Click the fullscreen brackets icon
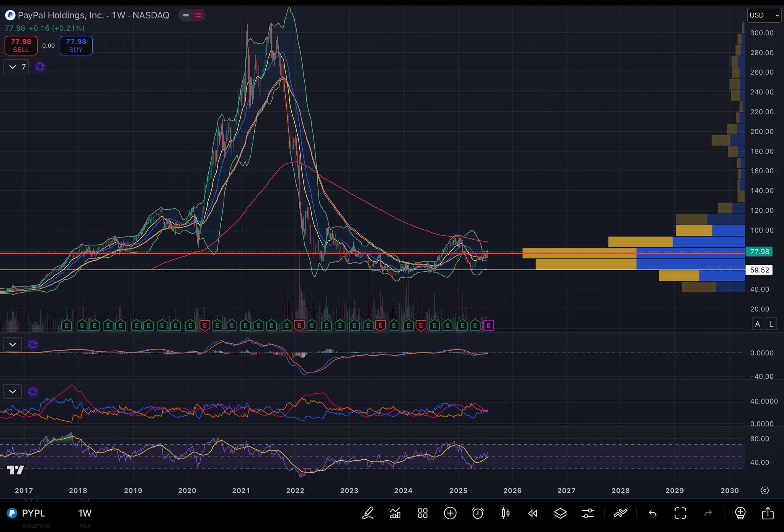 tap(680, 513)
